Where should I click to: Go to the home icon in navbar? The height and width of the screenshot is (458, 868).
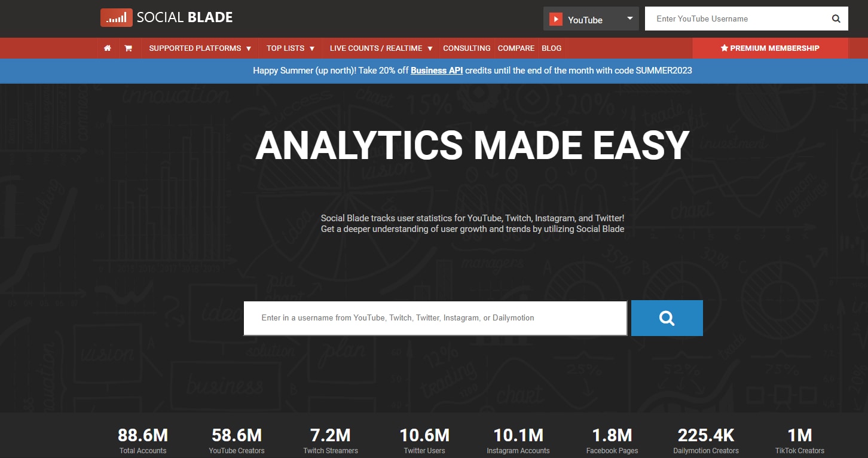pos(108,48)
